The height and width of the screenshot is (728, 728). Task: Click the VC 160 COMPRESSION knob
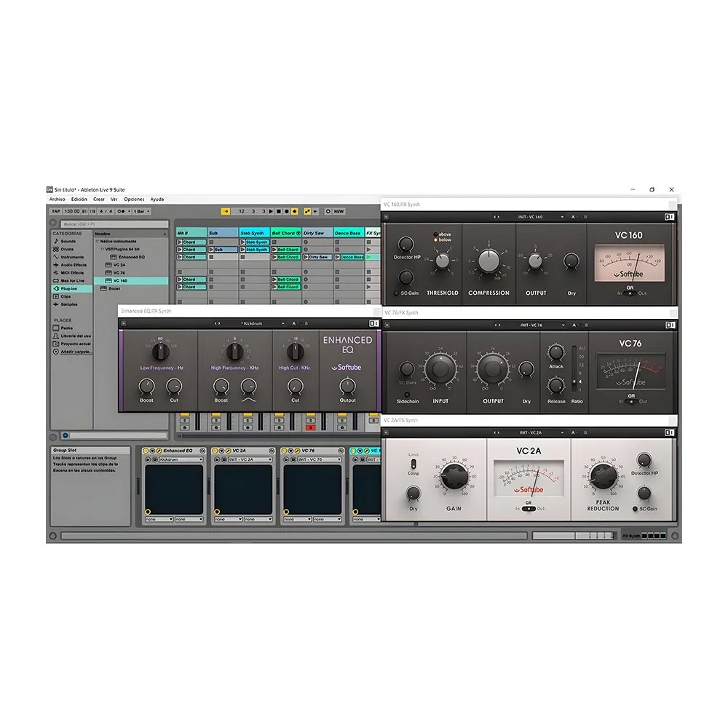point(489,261)
